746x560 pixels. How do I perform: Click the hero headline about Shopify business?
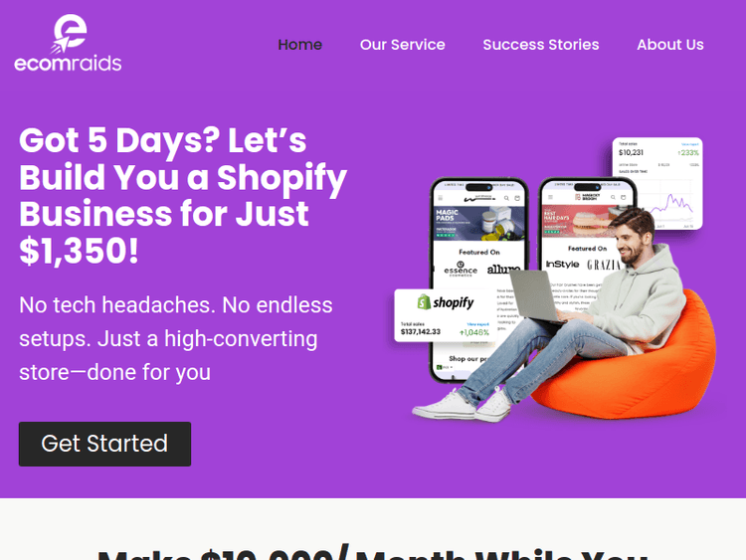click(x=183, y=196)
